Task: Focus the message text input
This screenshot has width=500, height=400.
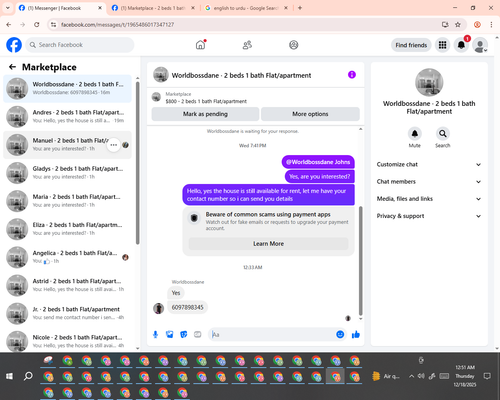Action: (x=272, y=334)
